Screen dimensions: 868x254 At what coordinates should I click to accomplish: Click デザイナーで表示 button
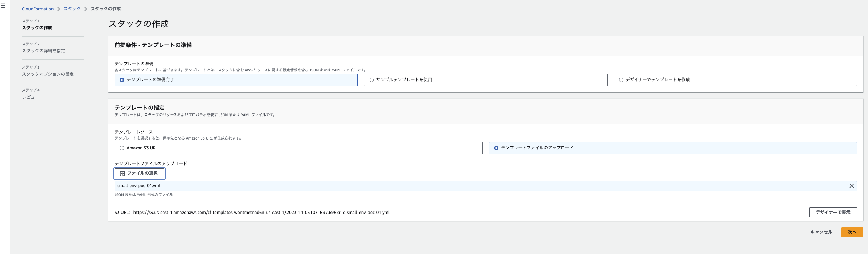click(x=833, y=212)
